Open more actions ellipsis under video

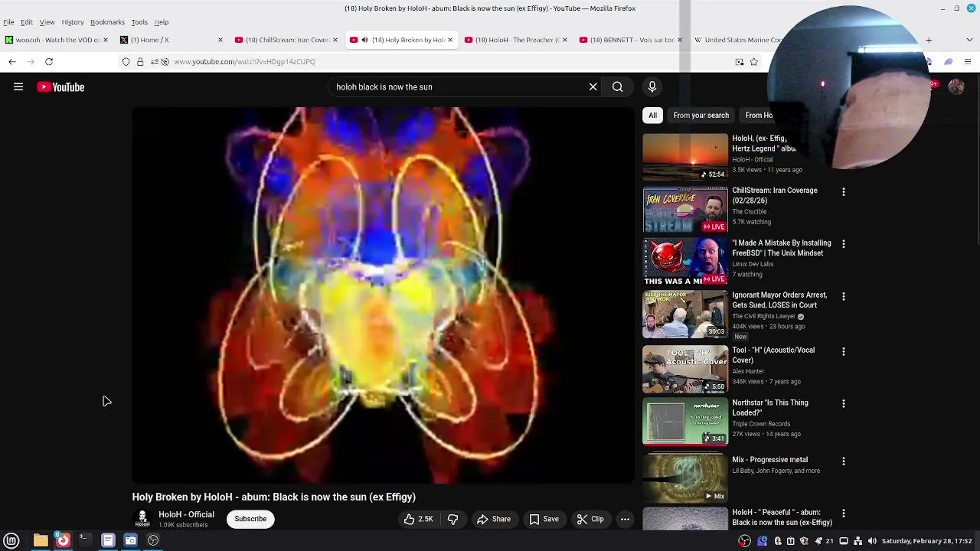pos(625,519)
